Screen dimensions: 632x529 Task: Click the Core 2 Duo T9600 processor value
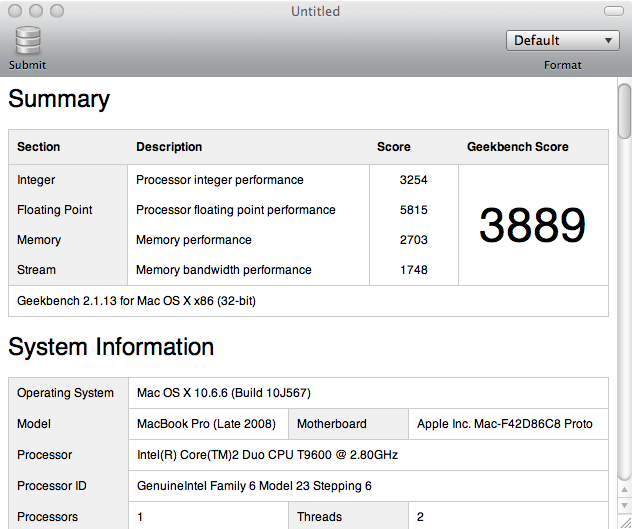tap(267, 455)
